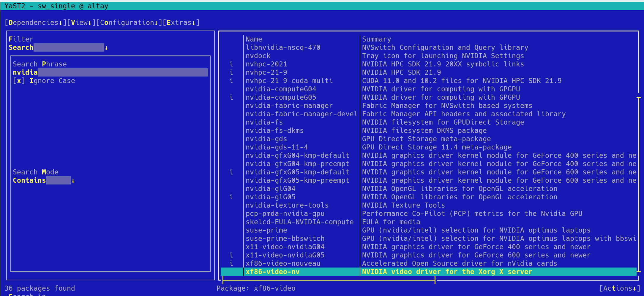This screenshot has width=644, height=296.
Task: Expand the Search Mode Contains dropdown
Action: point(44,180)
